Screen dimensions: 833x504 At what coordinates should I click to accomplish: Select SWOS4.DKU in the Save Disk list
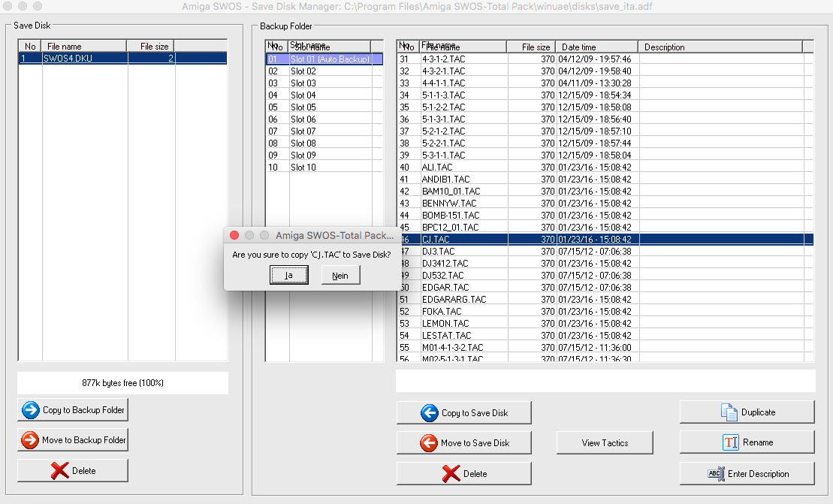click(x=68, y=58)
